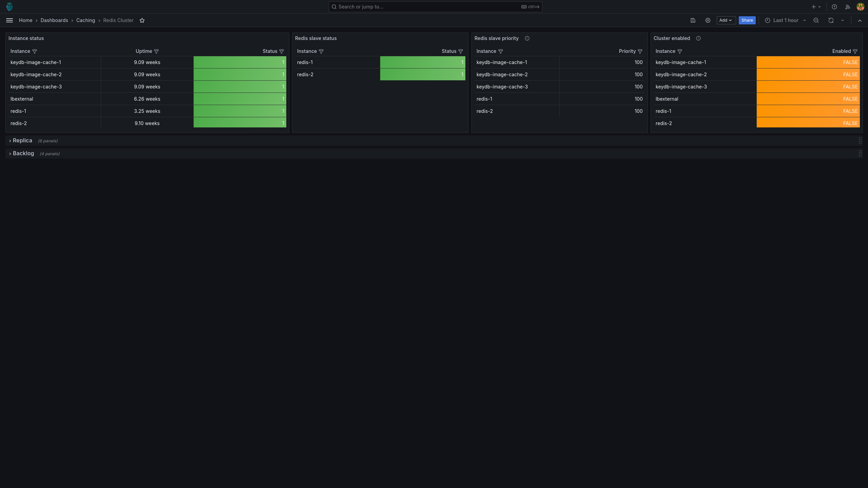The width and height of the screenshot is (868, 488).
Task: Sort by Uptime column header
Action: click(x=144, y=51)
